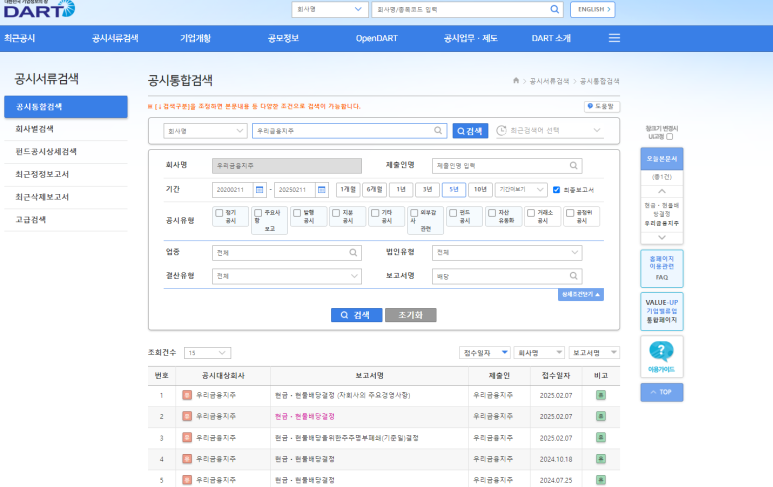Click the down arrow in 오늘본문서 panel

[662, 237]
